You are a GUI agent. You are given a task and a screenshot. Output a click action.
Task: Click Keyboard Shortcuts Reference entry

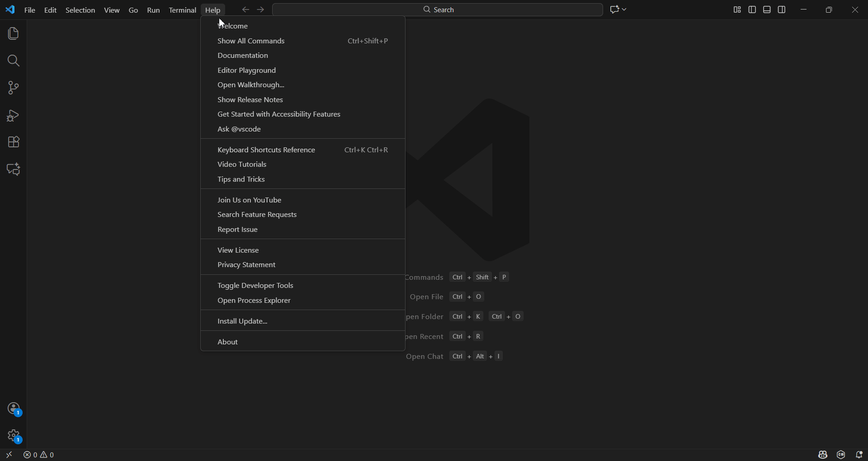click(266, 150)
